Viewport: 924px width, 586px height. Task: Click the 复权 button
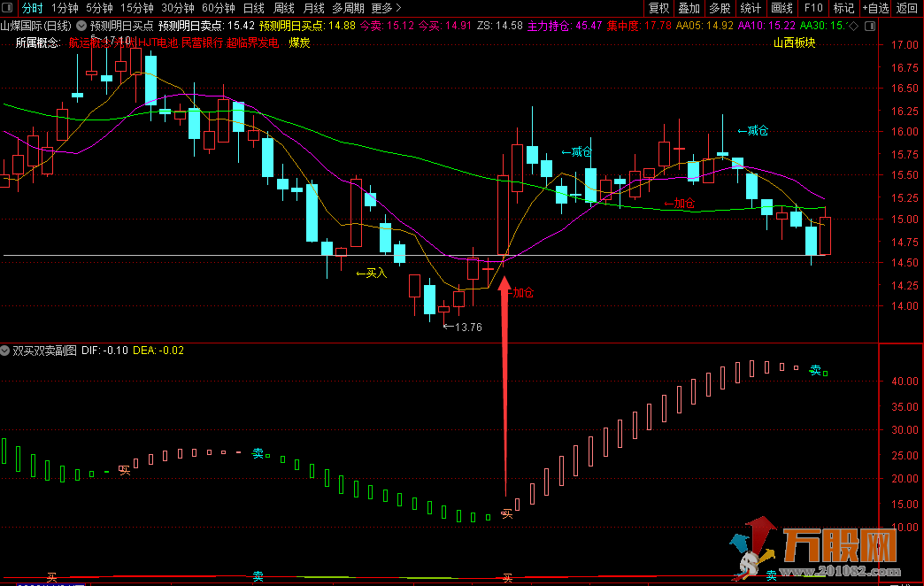tap(658, 8)
